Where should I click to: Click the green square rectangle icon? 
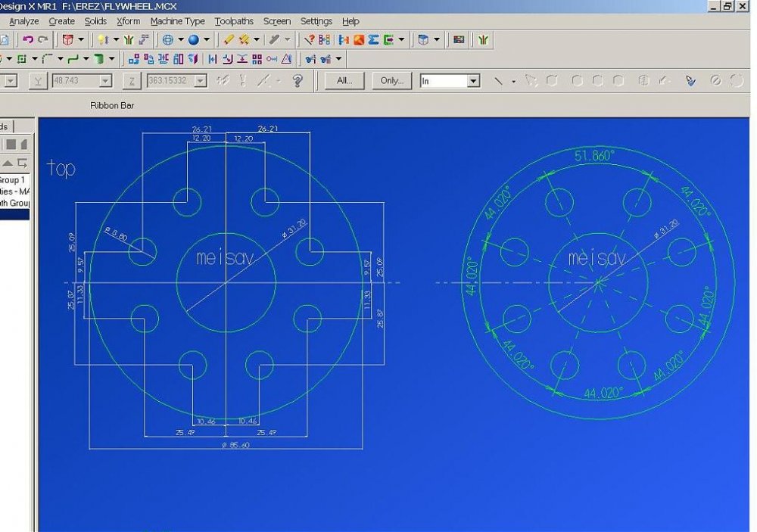21,59
